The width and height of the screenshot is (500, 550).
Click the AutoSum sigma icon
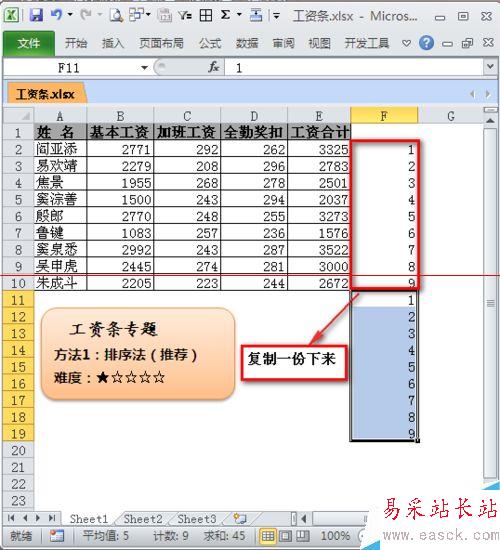pyautogui.click(x=226, y=15)
